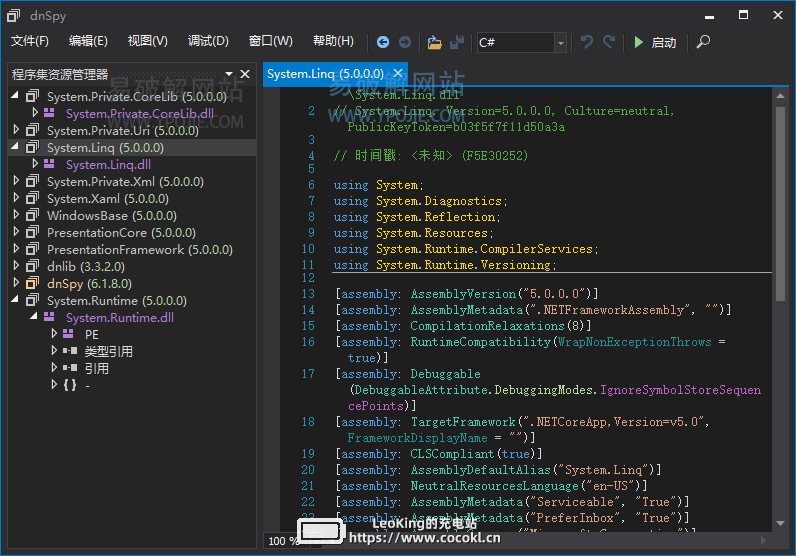Click the System.Reflection namespace in code
The width and height of the screenshot is (796, 556).
point(435,217)
